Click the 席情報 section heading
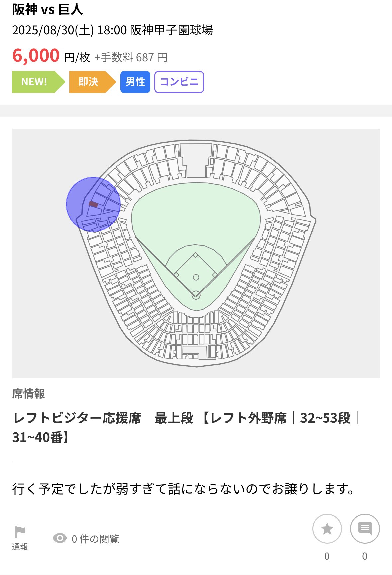The height and width of the screenshot is (575, 392). point(28,394)
